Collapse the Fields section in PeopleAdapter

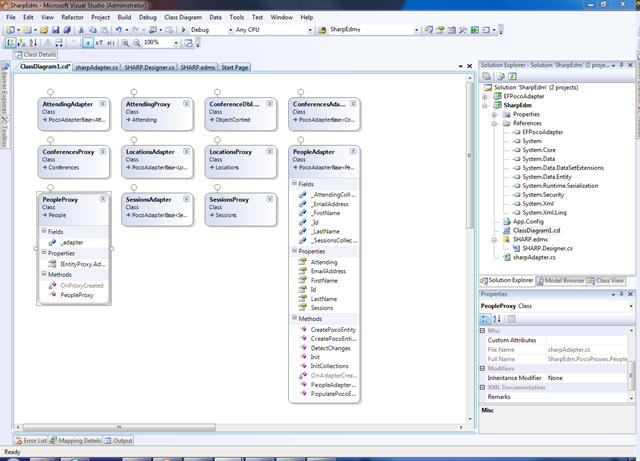pos(294,184)
